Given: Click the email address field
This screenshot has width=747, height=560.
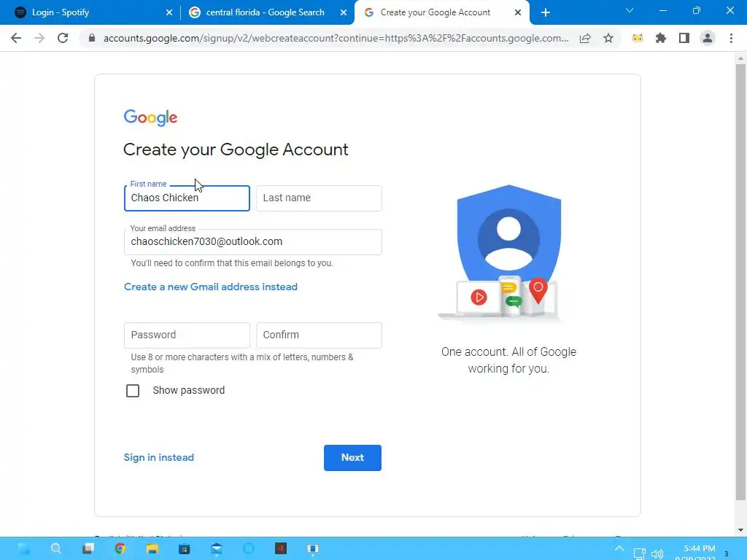Looking at the screenshot, I should tap(253, 242).
